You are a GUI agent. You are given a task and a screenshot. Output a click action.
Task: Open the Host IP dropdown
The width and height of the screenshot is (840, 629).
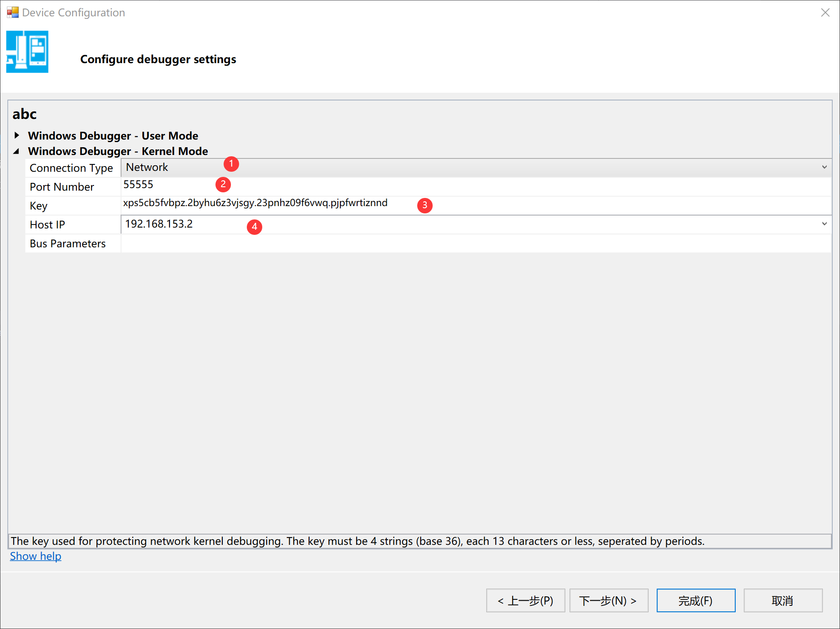tap(824, 224)
